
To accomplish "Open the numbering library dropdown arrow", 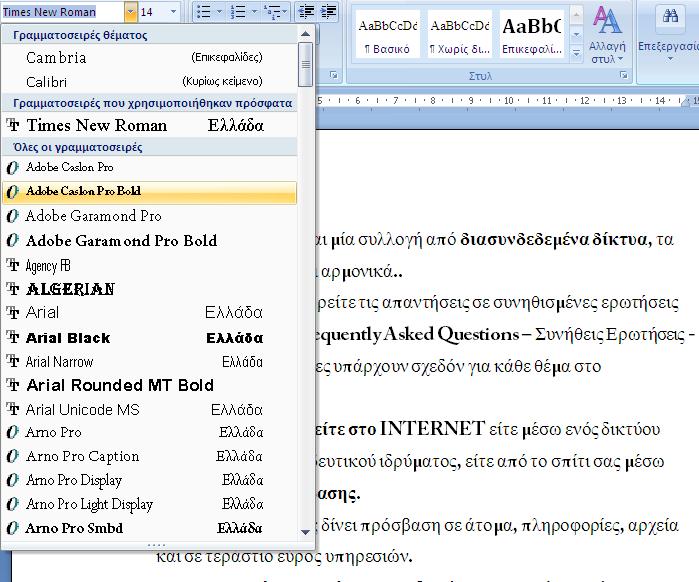I will [254, 12].
